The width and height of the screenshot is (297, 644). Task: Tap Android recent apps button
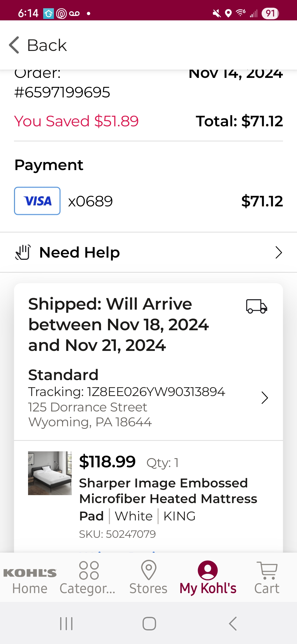[x=66, y=624]
